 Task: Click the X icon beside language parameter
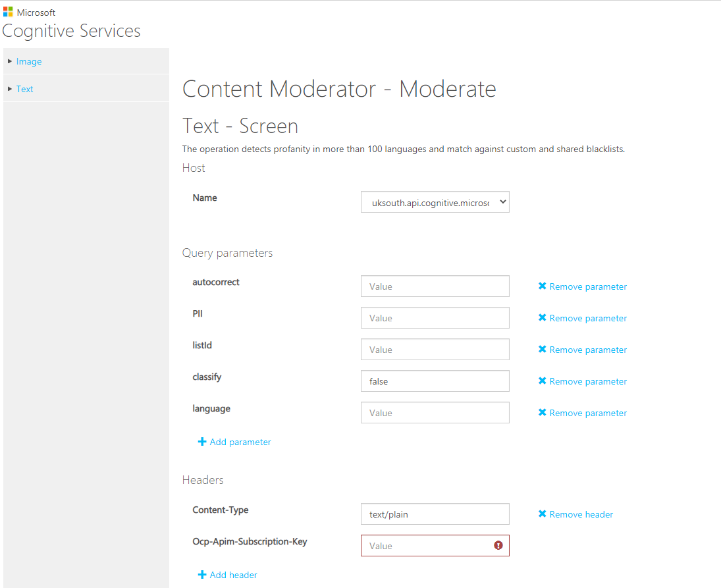pyautogui.click(x=543, y=413)
